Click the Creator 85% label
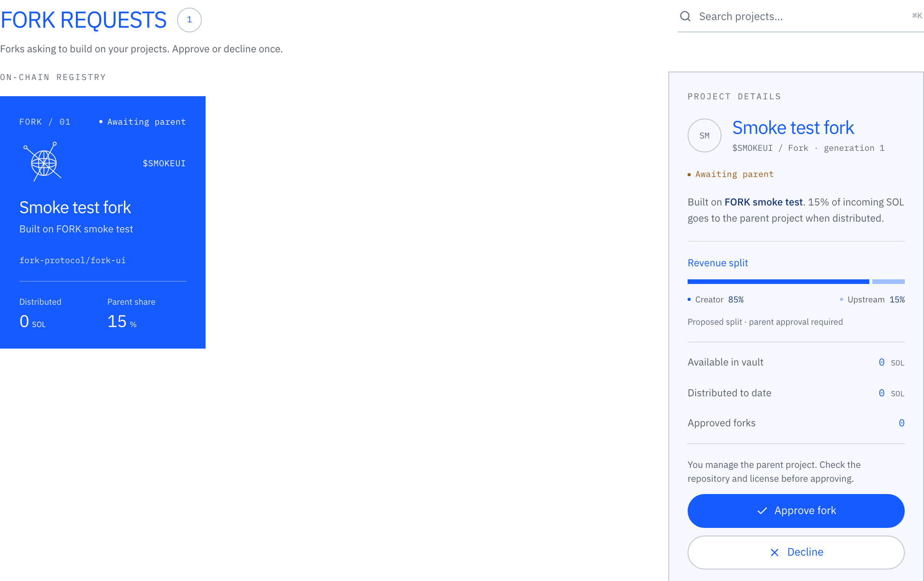 tap(715, 299)
